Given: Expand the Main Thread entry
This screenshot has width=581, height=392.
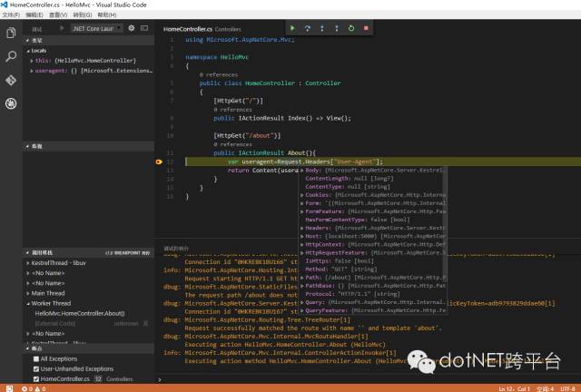Looking at the screenshot, I should 28,293.
